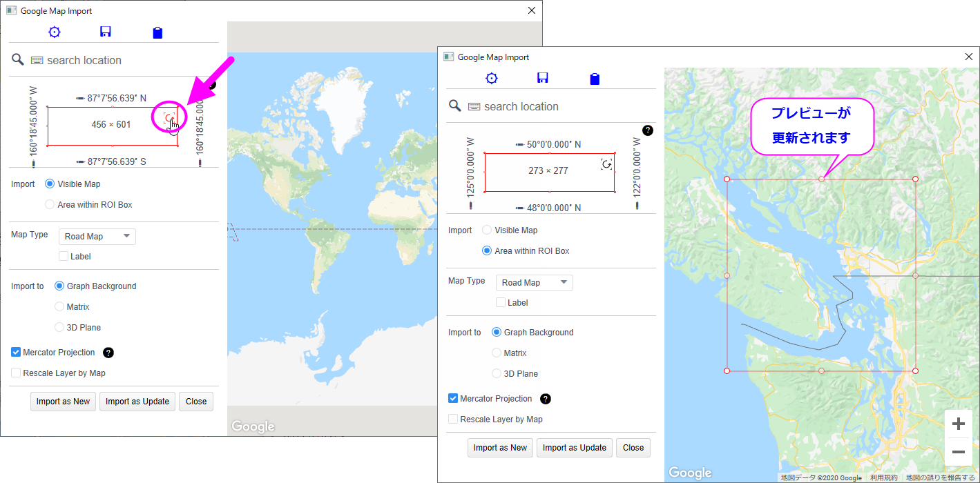Click pencil icon next to 87°7'56.639" N
The height and width of the screenshot is (483, 980).
(80, 98)
